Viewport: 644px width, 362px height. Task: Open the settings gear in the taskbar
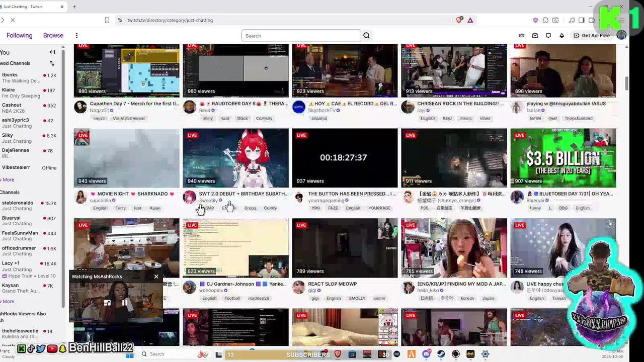tap(485, 354)
